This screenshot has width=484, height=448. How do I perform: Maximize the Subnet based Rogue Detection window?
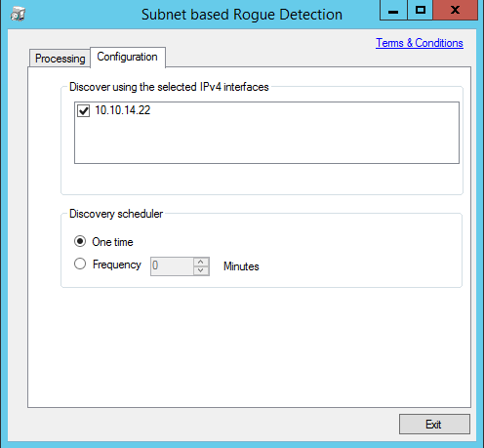(x=421, y=10)
